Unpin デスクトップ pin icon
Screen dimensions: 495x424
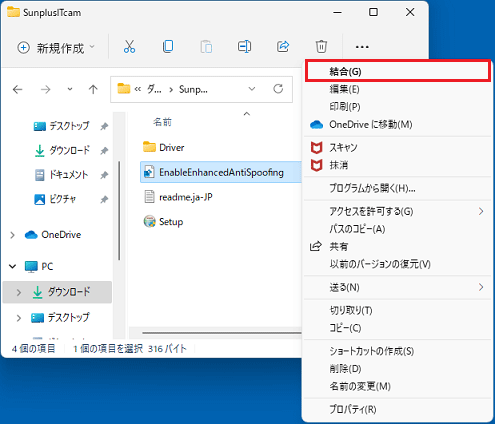(x=104, y=126)
